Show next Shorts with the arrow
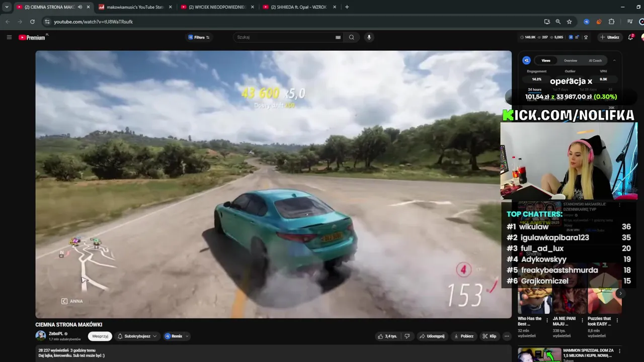The height and width of the screenshot is (362, 644). (620, 294)
